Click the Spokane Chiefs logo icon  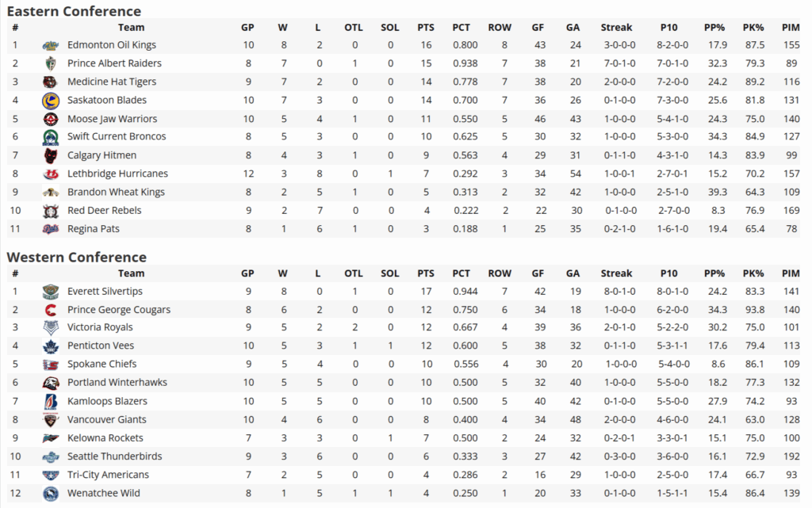(51, 365)
